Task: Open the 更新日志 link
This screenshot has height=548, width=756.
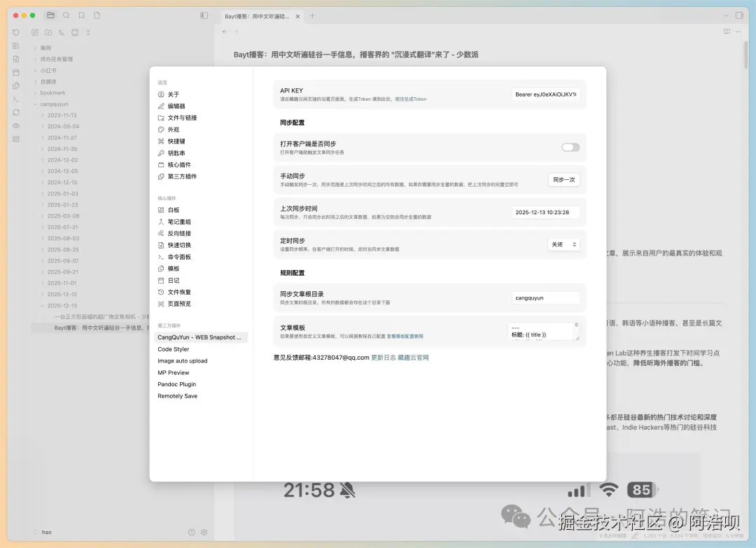Action: pyautogui.click(x=384, y=358)
